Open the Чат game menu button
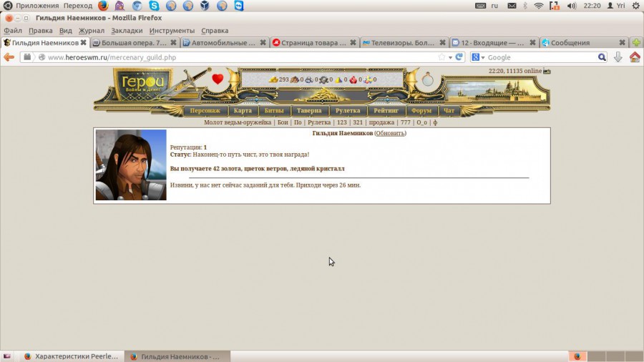The height and width of the screenshot is (362, 644). [x=449, y=110]
